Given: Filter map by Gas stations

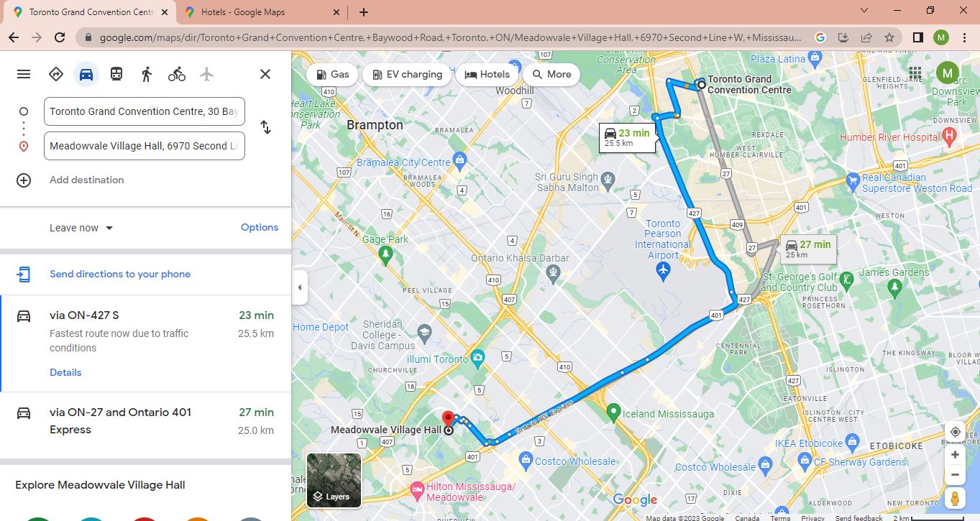Looking at the screenshot, I should pyautogui.click(x=332, y=74).
